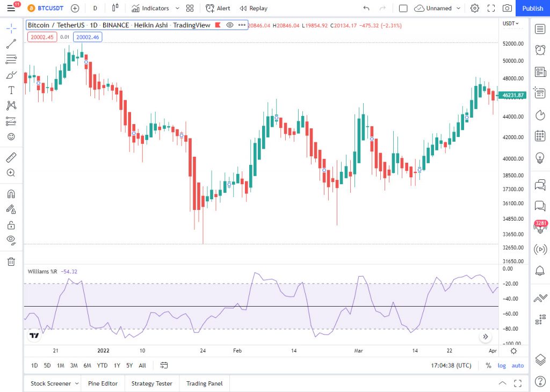Select the crosshair cursor tool

pos(11,28)
